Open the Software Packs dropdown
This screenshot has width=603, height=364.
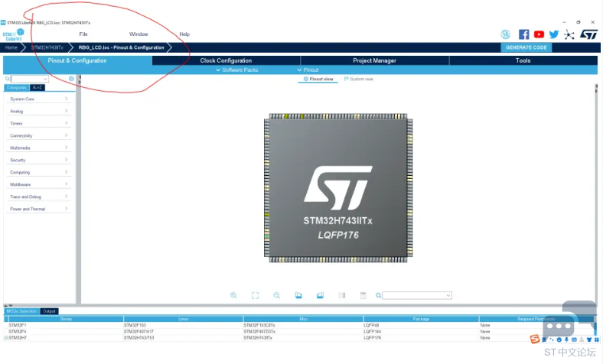(237, 70)
